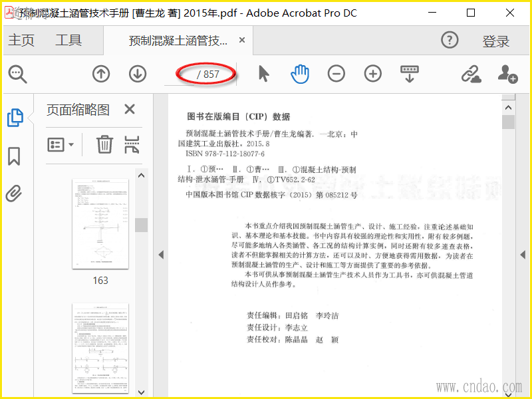Open the attachments paperclip panel
Screen dimensions: 532x399
(x=14, y=194)
